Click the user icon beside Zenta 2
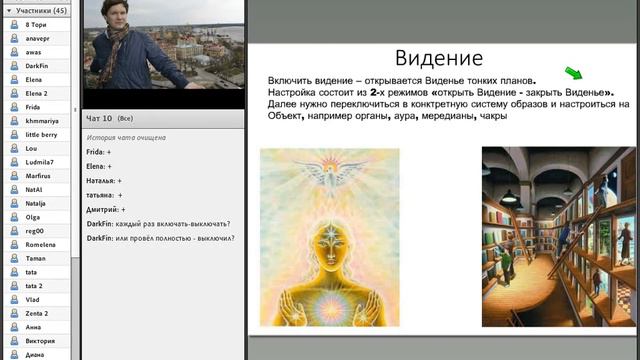This screenshot has width=640, height=360. (x=14, y=313)
